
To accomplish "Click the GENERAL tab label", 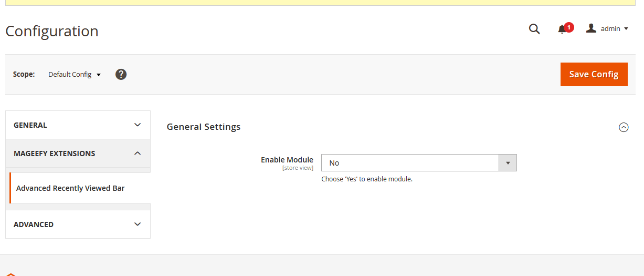I will point(30,125).
